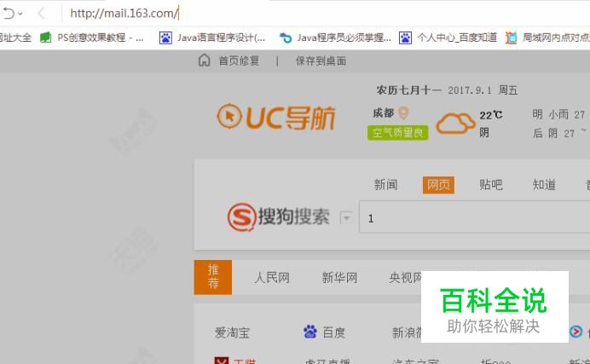
Task: Open the 局域网内点对点 bookmark
Action: [x=556, y=38]
